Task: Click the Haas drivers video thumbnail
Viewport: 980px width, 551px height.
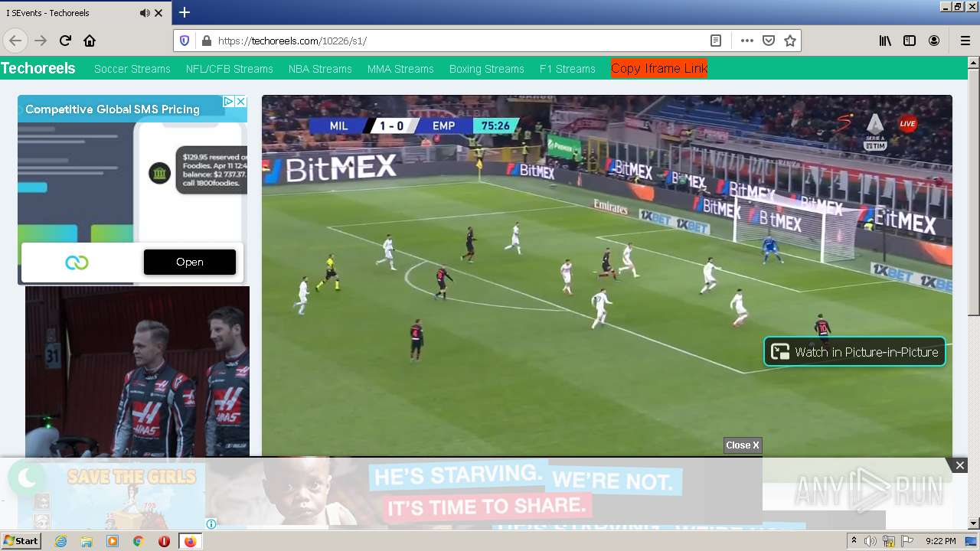Action: (137, 371)
